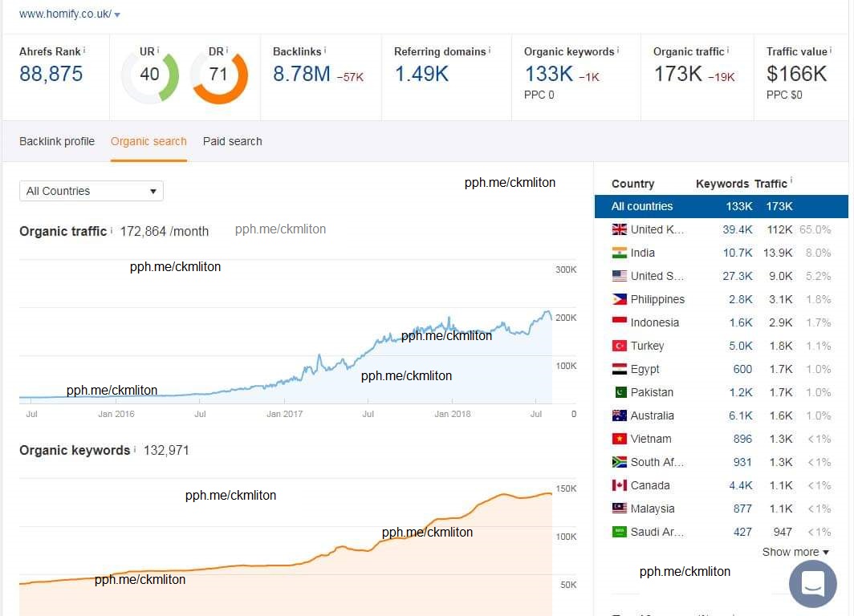Open the Intercom chat bubble icon

coord(812,583)
